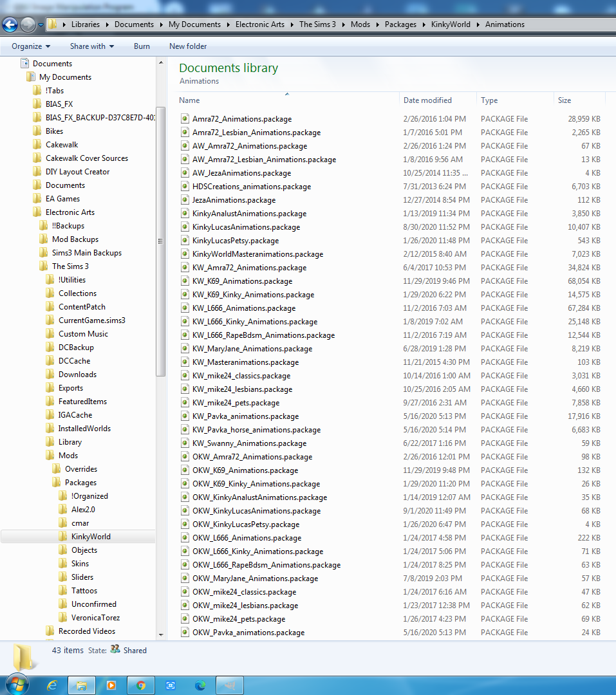Navigate to Libraries in address bar
616x695 pixels.
(86, 24)
